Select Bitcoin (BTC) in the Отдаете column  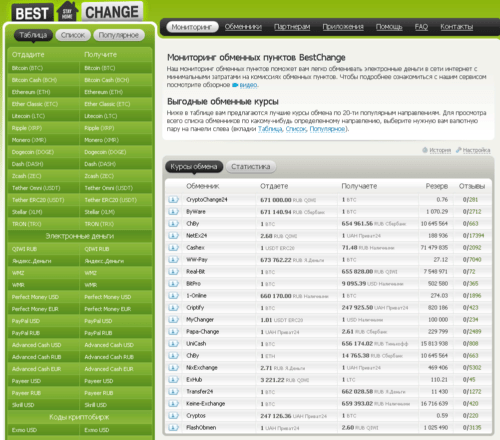tap(27, 68)
